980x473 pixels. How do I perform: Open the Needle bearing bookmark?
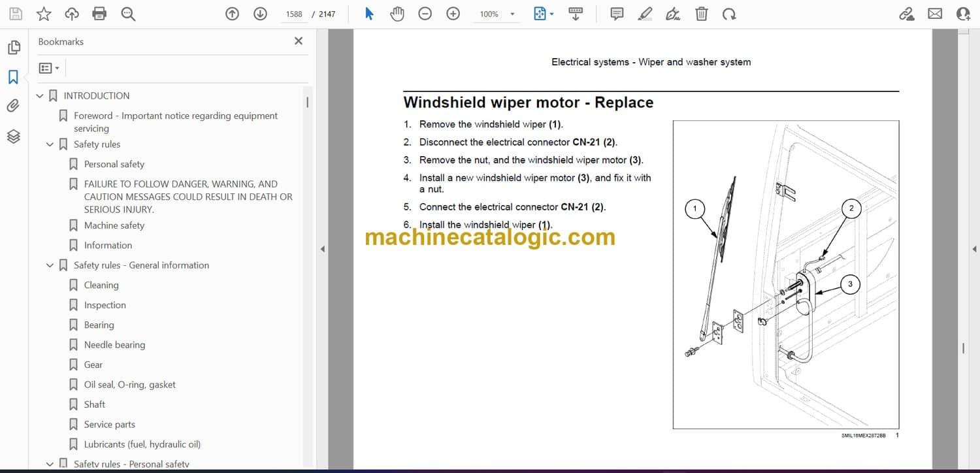(114, 345)
